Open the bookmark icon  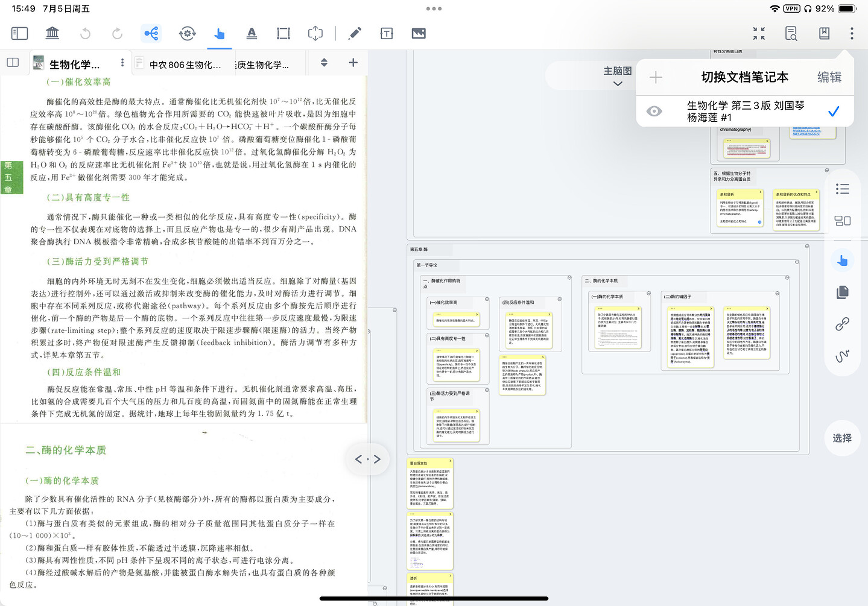click(x=824, y=33)
